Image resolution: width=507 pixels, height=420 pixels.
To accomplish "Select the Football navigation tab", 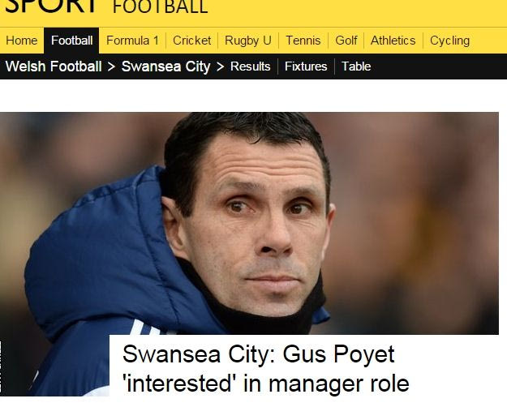I will click(x=72, y=41).
